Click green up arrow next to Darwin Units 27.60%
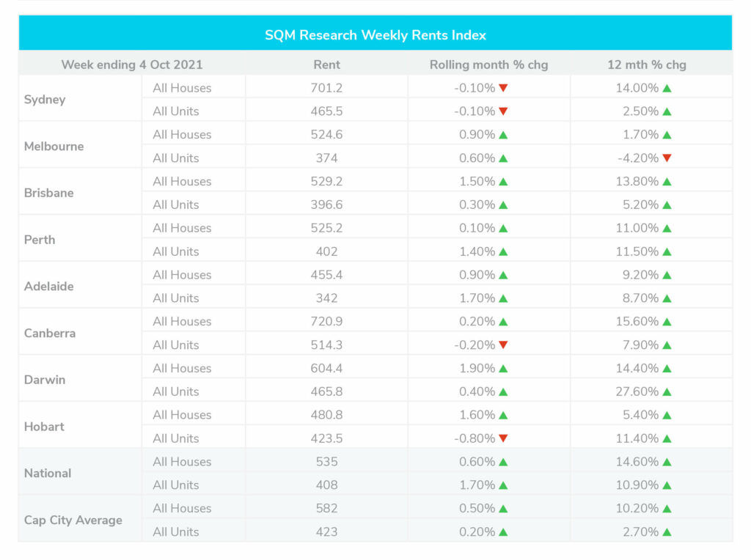This screenshot has width=751, height=560. 667,391
